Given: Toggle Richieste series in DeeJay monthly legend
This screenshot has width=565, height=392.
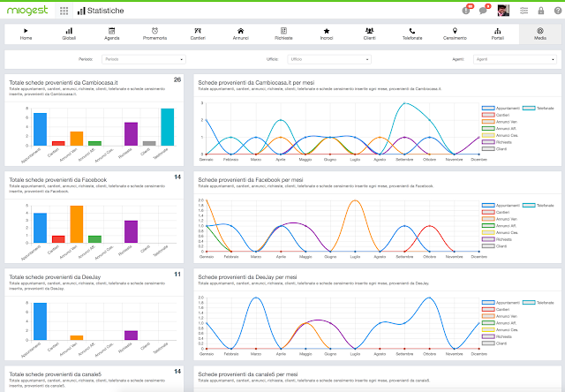Looking at the screenshot, I should pyautogui.click(x=496, y=336).
